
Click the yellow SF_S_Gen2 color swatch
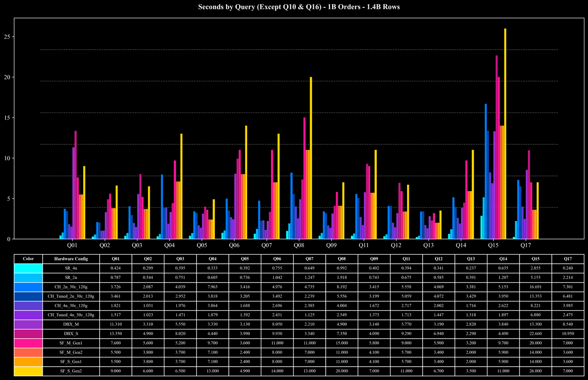pyautogui.click(x=28, y=371)
